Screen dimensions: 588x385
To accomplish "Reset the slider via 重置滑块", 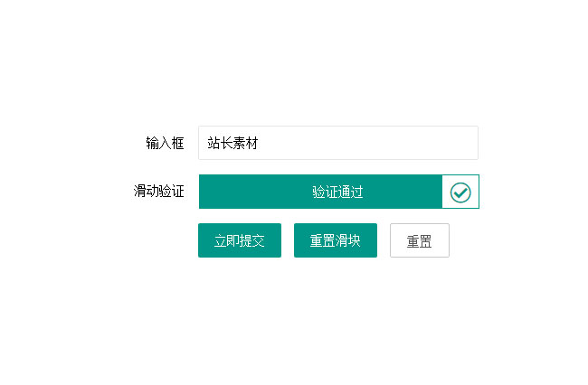I will (336, 240).
